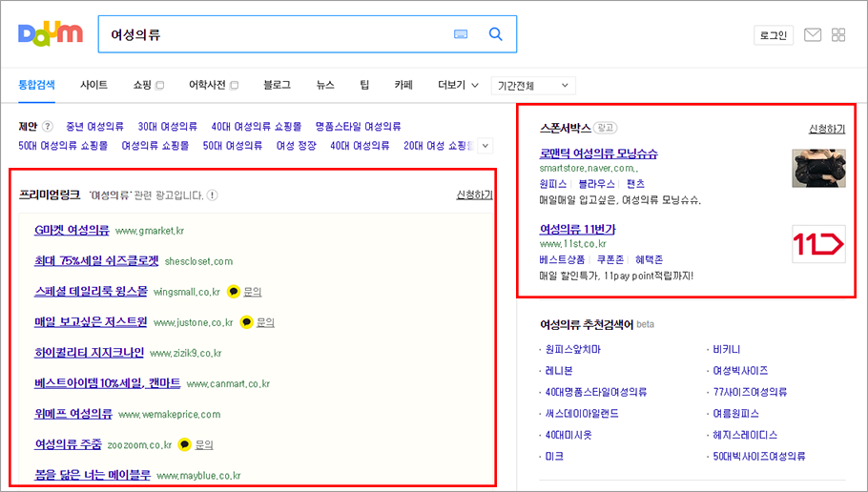Open 최대 75%세일 쉬즈클로젯 link
This screenshot has height=492, width=868.
(x=96, y=260)
